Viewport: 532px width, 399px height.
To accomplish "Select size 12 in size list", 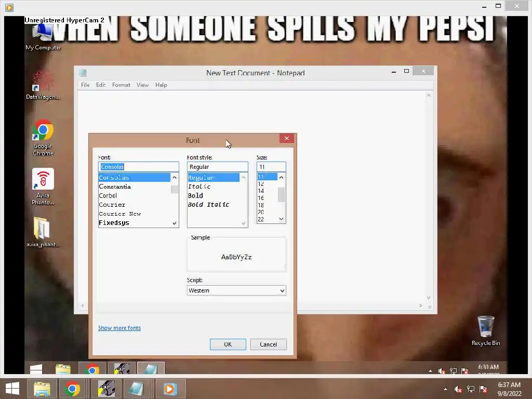I will click(267, 184).
